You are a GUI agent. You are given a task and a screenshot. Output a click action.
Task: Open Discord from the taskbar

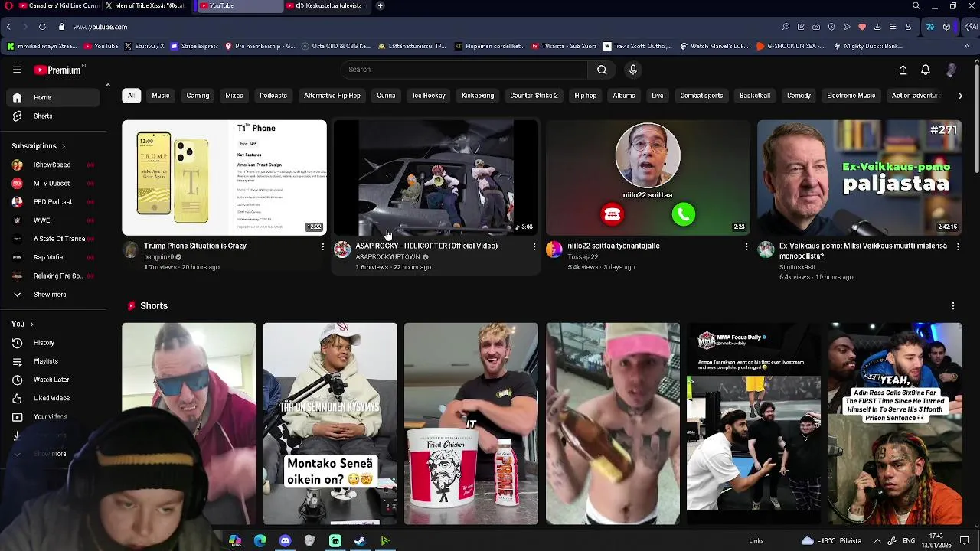point(285,541)
